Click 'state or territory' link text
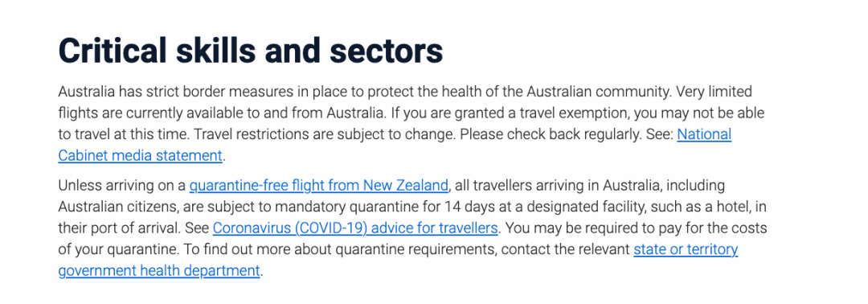 point(686,250)
